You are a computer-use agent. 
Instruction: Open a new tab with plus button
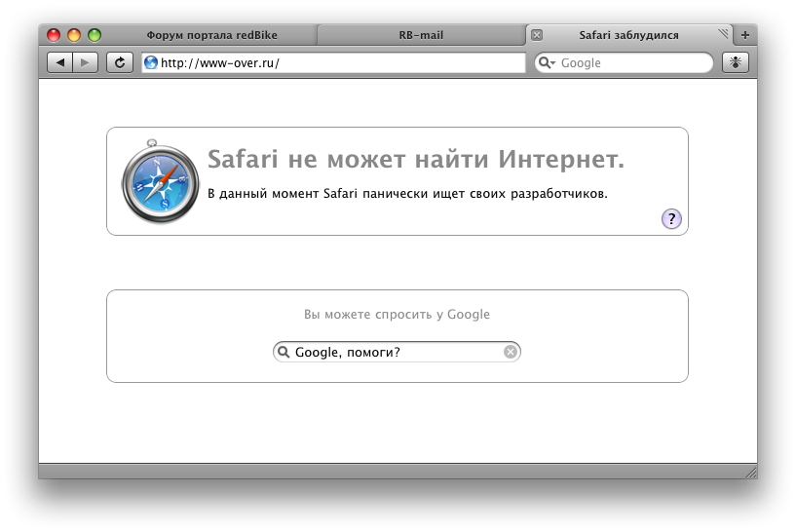744,35
